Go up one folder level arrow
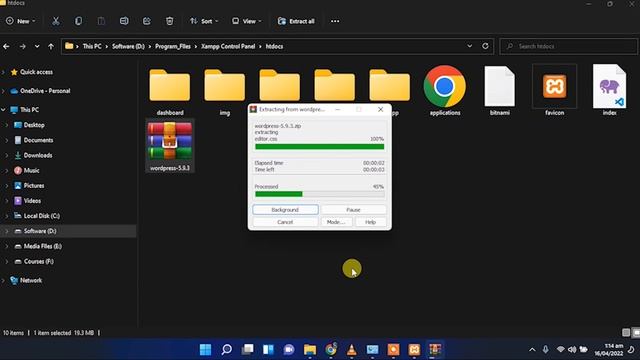 [51, 47]
